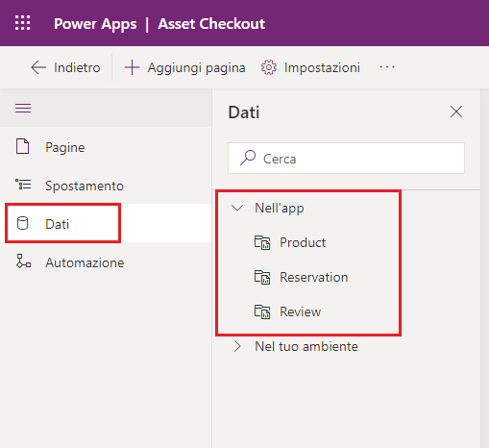Collapse the left navigation hamburger menu

click(x=23, y=108)
